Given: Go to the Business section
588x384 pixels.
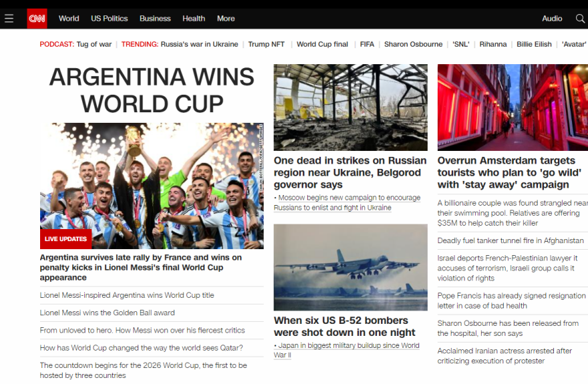Looking at the screenshot, I should pos(155,18).
